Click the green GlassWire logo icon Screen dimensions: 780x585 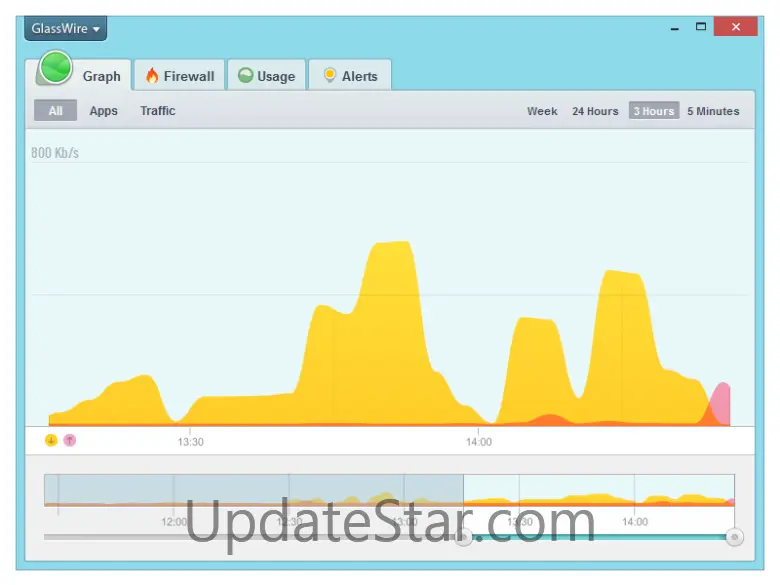click(56, 68)
